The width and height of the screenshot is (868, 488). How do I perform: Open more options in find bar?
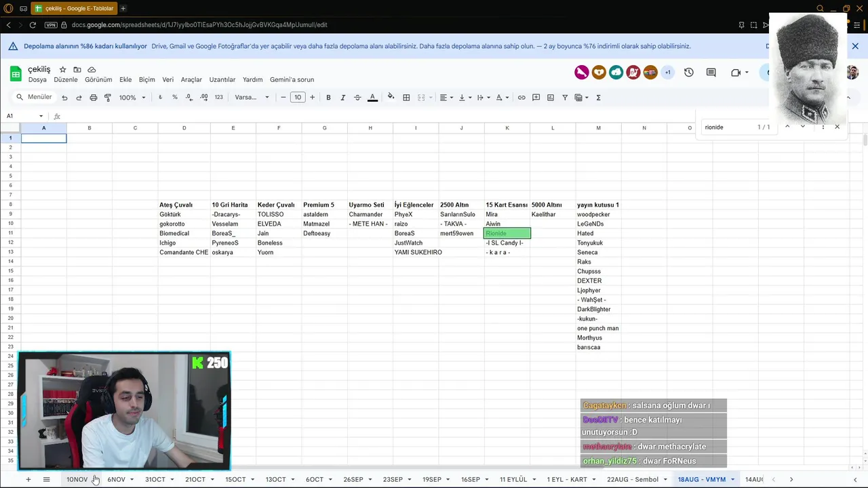pos(823,127)
